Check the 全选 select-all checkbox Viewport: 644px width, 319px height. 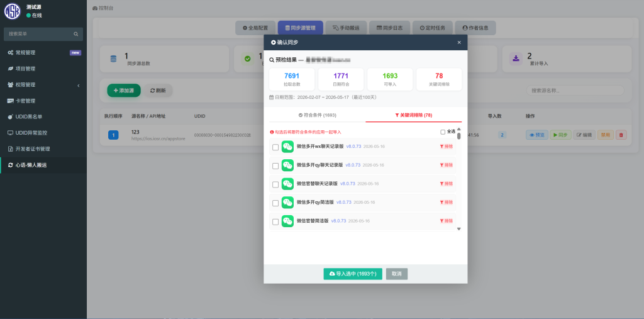(443, 132)
